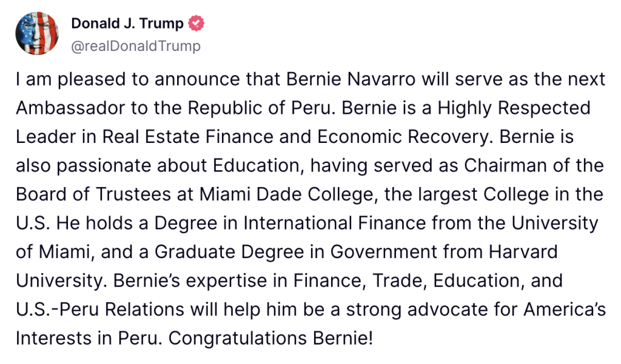The width and height of the screenshot is (621, 364).
Task: Click the red verified badge icon
Action: [x=196, y=24]
